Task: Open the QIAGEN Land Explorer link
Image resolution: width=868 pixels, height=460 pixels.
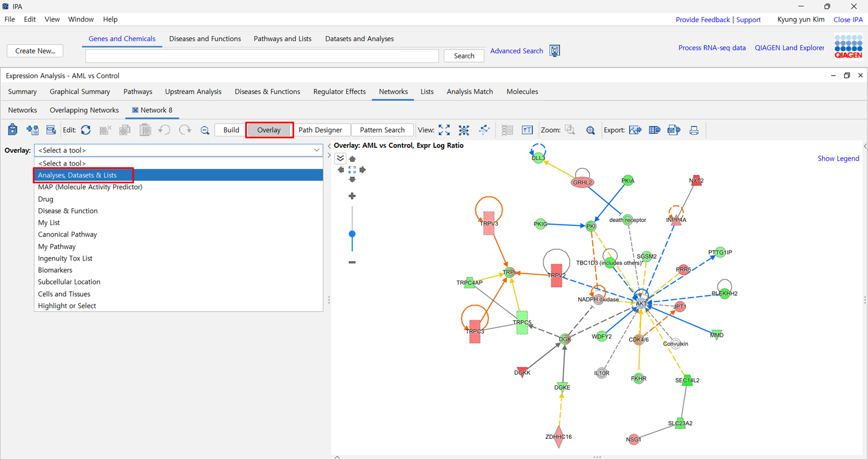Action: pyautogui.click(x=790, y=48)
